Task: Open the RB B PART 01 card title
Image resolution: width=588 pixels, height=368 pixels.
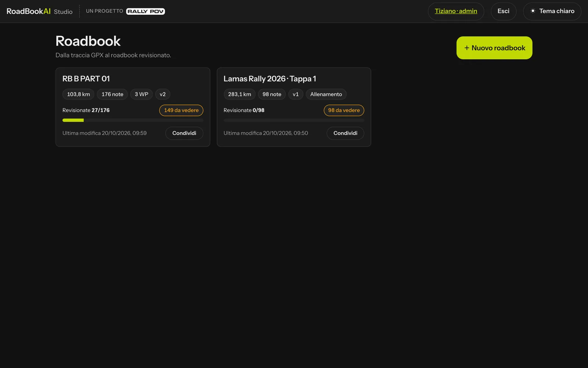Action: (x=86, y=79)
